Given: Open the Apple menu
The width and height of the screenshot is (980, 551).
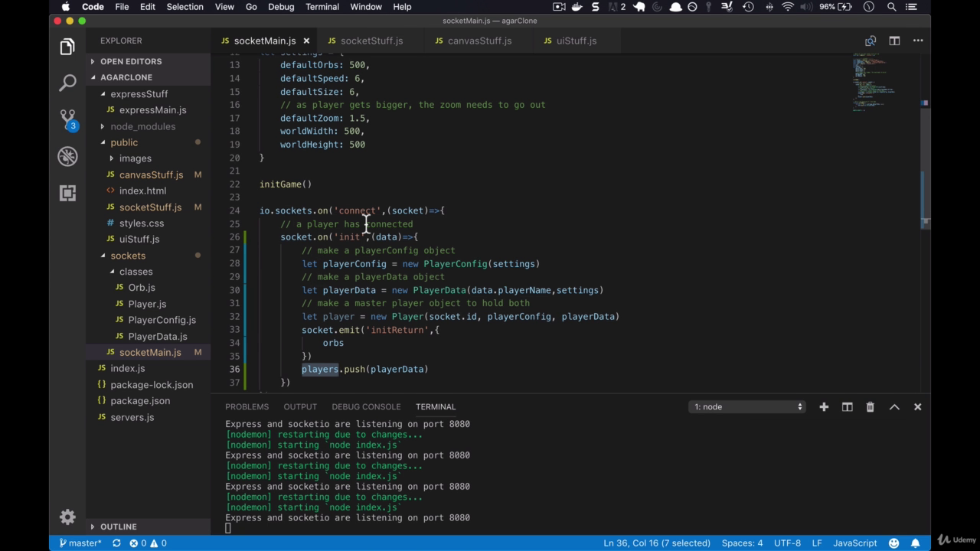Looking at the screenshot, I should (65, 7).
